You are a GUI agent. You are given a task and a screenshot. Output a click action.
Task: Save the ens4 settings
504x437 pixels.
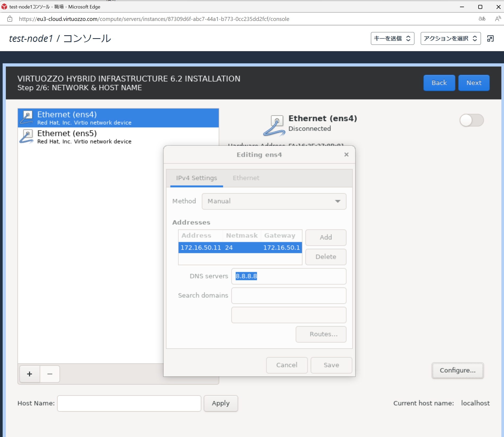(x=331, y=365)
